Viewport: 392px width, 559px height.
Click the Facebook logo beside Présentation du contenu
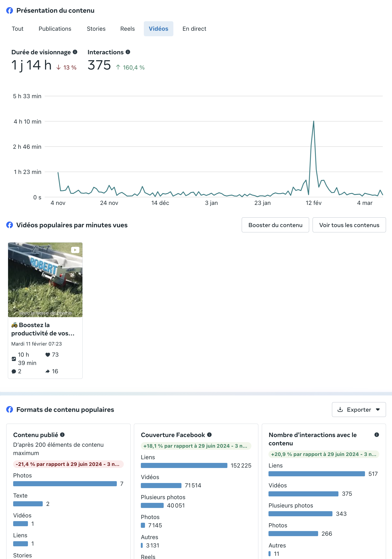pos(9,10)
